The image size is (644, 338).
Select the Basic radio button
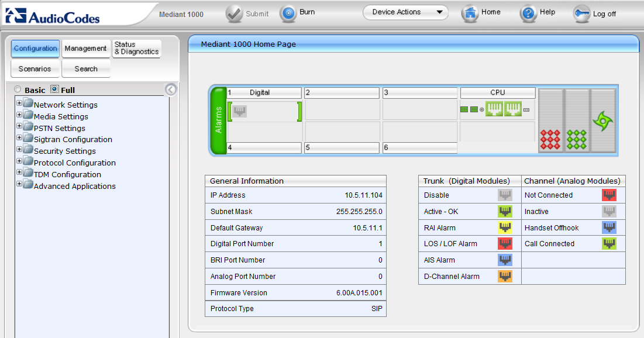[18, 89]
